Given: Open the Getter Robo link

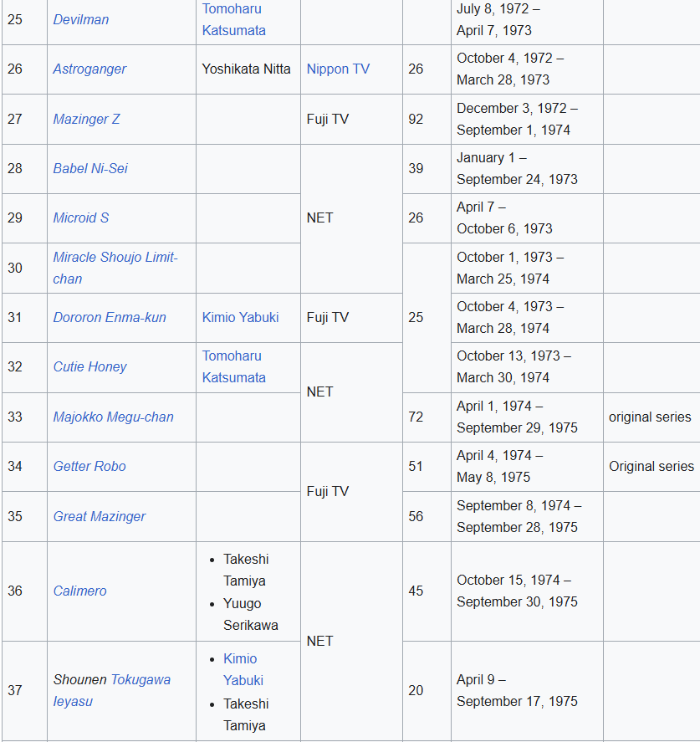Looking at the screenshot, I should pos(89,466).
